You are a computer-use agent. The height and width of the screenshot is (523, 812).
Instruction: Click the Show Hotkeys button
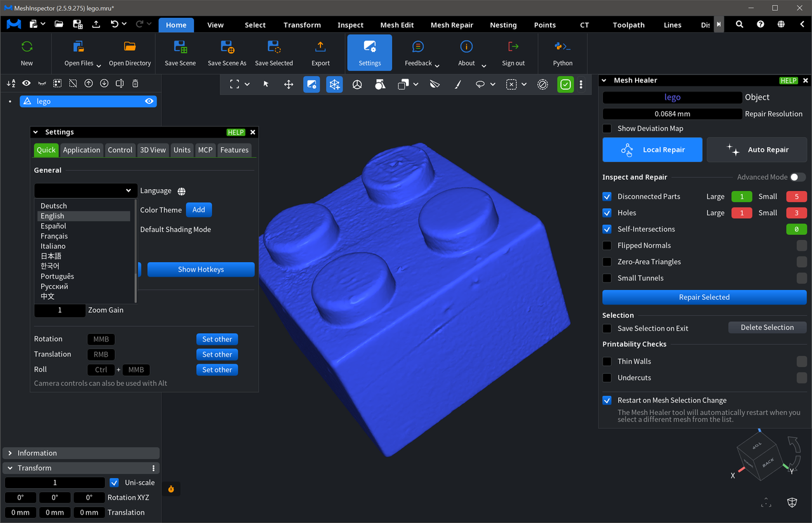tap(201, 269)
